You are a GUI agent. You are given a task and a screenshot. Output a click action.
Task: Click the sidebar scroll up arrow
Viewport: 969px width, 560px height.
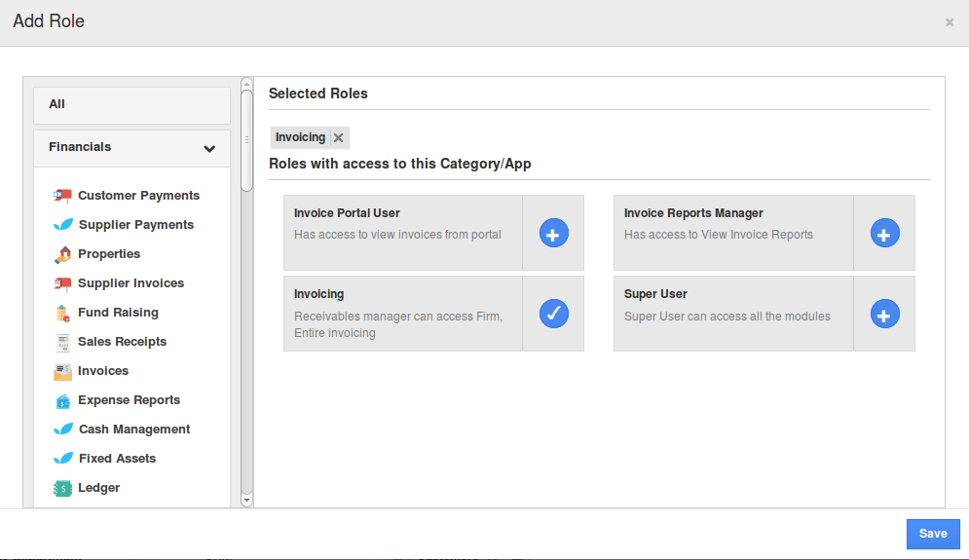click(x=246, y=85)
